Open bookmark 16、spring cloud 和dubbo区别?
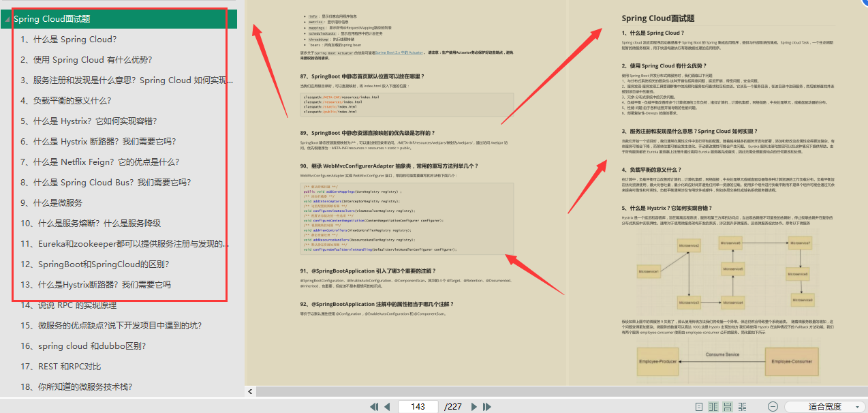 83,346
